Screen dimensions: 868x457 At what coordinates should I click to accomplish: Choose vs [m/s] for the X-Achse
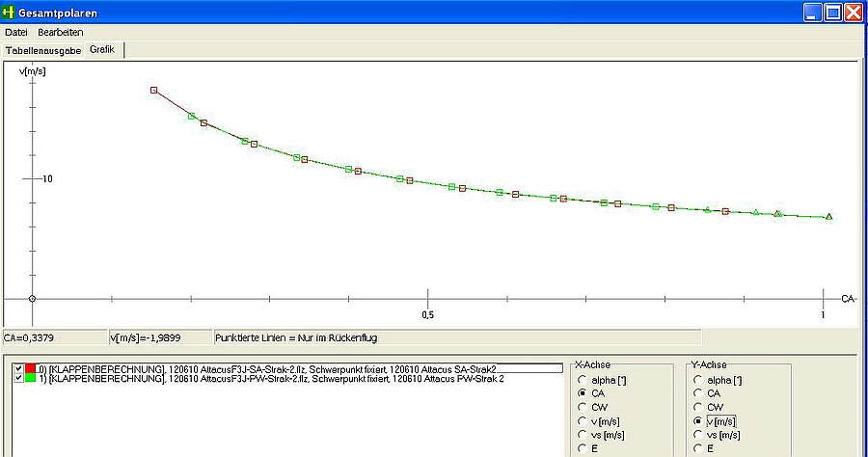tap(583, 435)
